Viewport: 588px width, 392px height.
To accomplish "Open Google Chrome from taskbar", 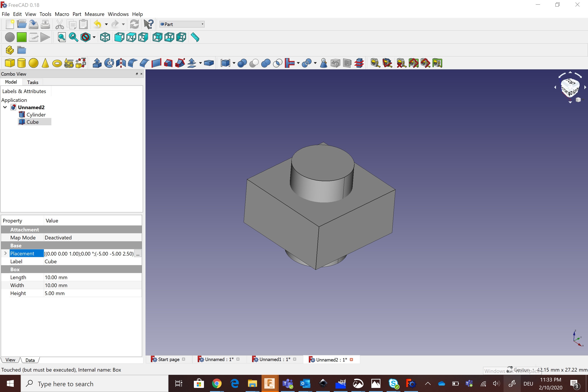I will coord(216,383).
